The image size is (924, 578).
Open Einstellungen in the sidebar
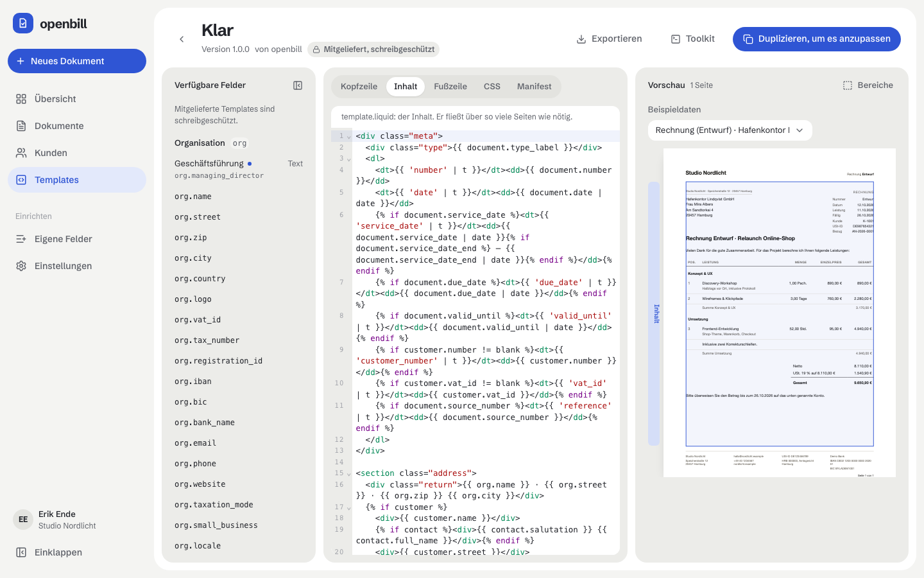[x=77, y=266]
